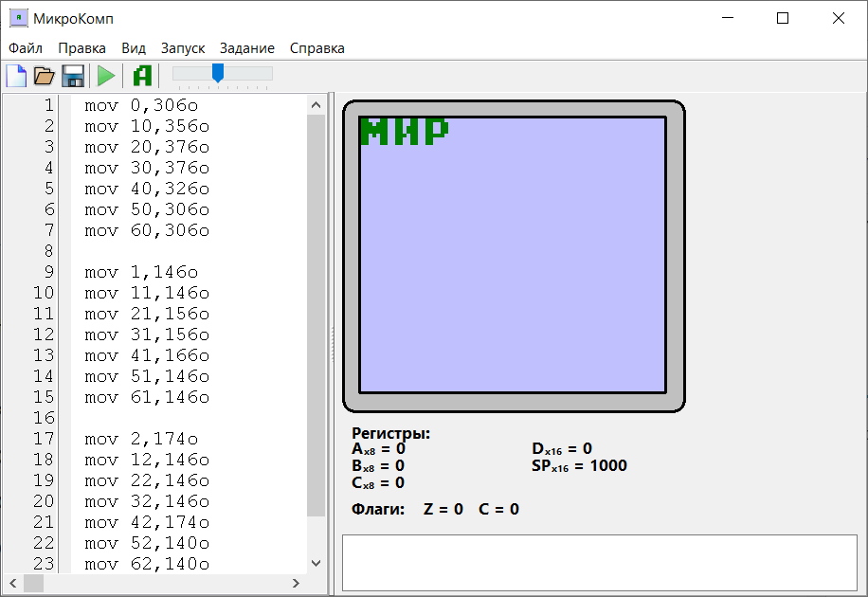Viewport: 868px width, 597px height.
Task: Click the code editor's scroll up arrow
Action: pos(316,103)
